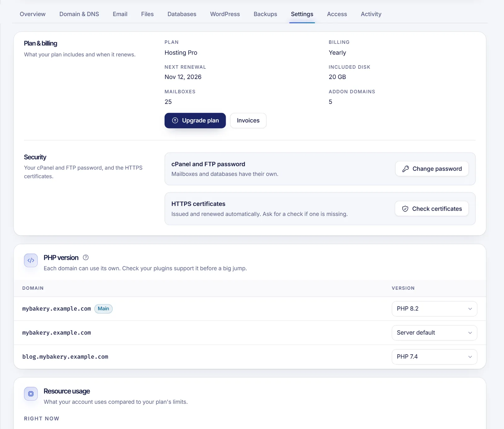Click the Upgrade plan button
504x429 pixels.
pos(195,120)
